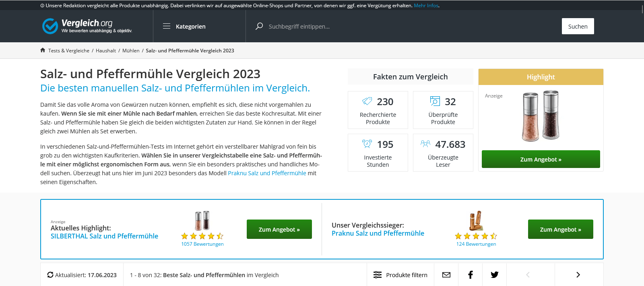Click the star rating above 124 Bewertungen
This screenshot has width=644, height=286.
tap(476, 236)
